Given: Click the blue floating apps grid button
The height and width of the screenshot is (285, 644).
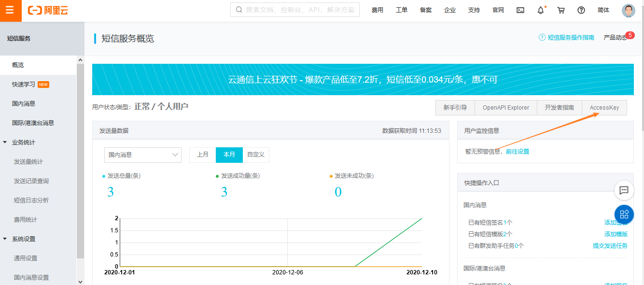Looking at the screenshot, I should coord(624,214).
